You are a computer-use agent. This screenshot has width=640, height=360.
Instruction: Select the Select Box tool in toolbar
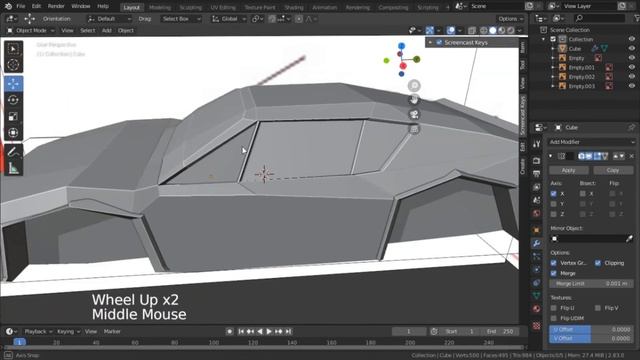click(x=13, y=49)
